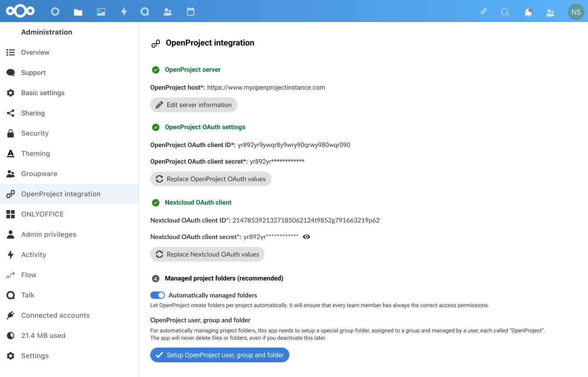Click the Nextcloud logo
588x377 pixels.
tap(20, 11)
